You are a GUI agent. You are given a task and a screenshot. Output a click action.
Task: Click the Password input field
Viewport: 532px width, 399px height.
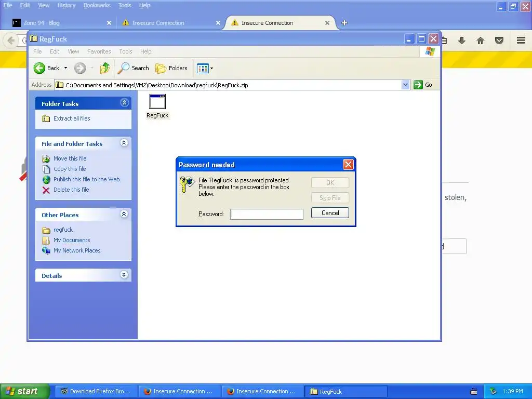tap(267, 214)
